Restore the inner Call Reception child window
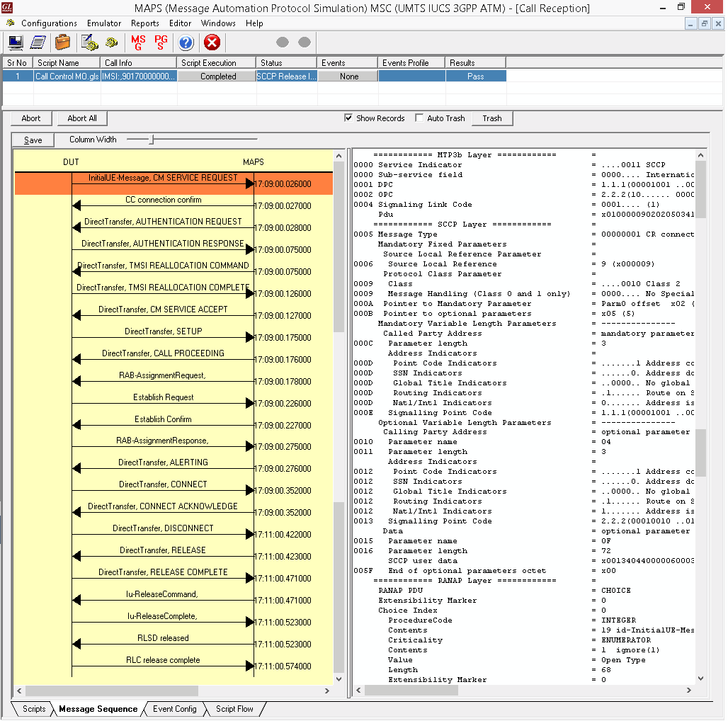The image size is (728, 721). [x=705, y=23]
